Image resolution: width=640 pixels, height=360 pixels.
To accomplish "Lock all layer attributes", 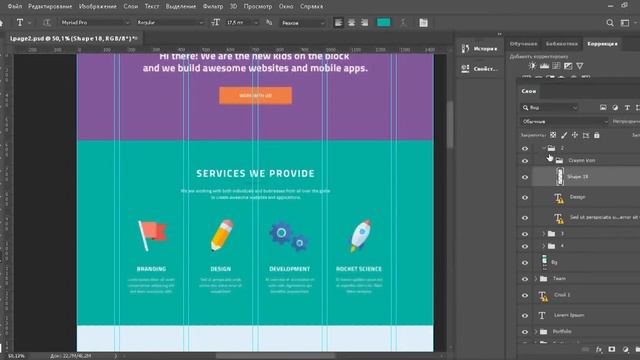I will tap(597, 135).
